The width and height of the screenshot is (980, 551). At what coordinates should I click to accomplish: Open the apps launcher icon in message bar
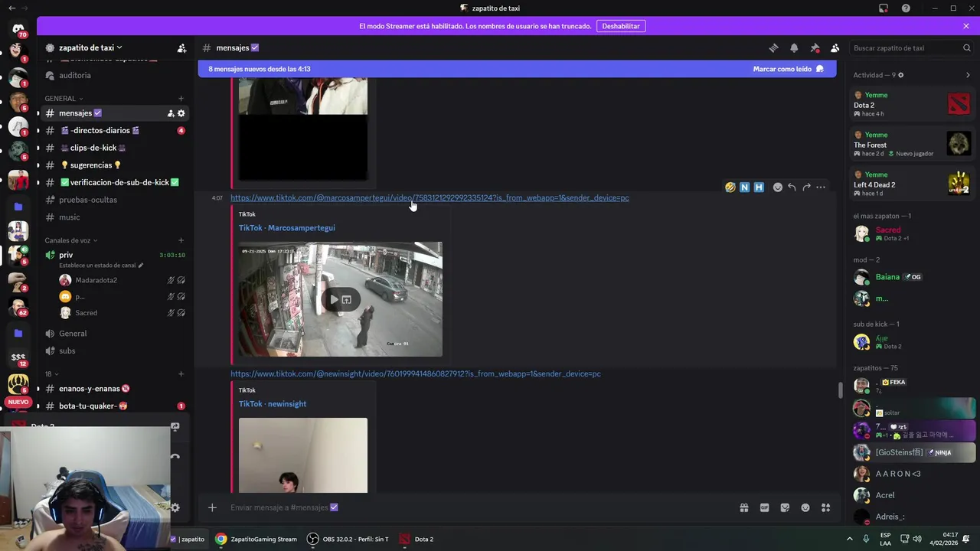826,507
